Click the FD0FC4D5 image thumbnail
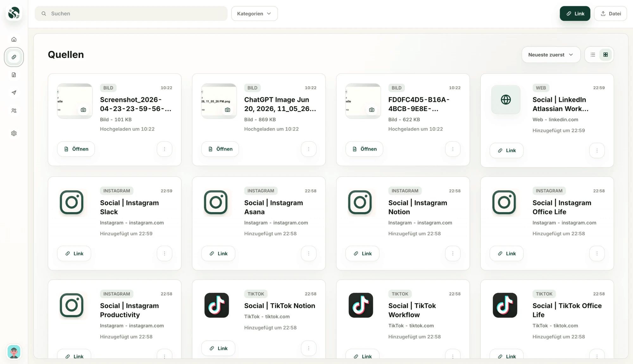The height and width of the screenshot is (364, 633). point(363,101)
